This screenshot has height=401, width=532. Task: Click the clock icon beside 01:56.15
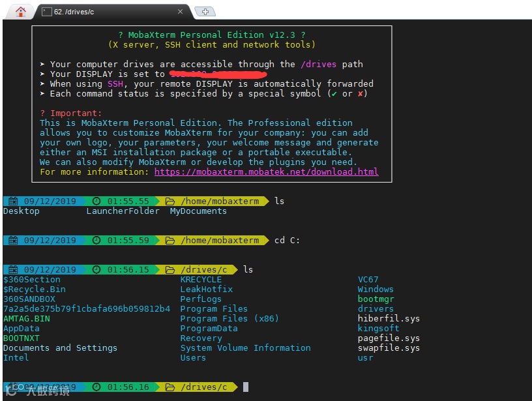(96, 270)
